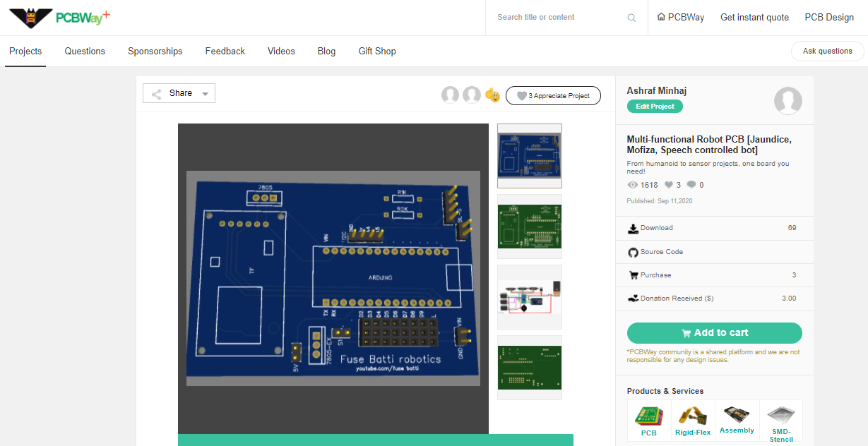The width and height of the screenshot is (868, 446).
Task: Click the Donation Received icon
Action: point(633,298)
